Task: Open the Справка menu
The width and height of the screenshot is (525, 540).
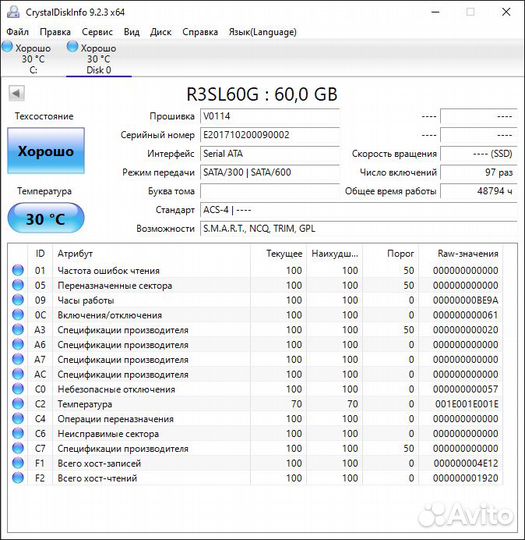Action: click(200, 32)
